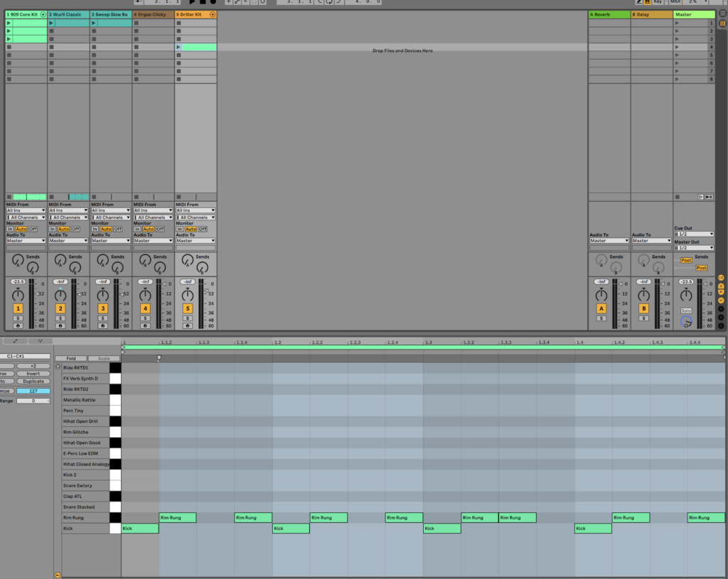Toggle the Crossfader section show button (X)

coord(721,318)
